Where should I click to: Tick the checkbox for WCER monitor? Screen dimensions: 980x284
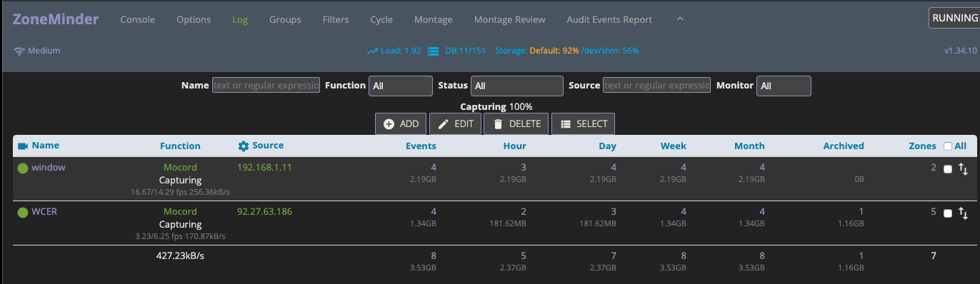[x=948, y=213]
